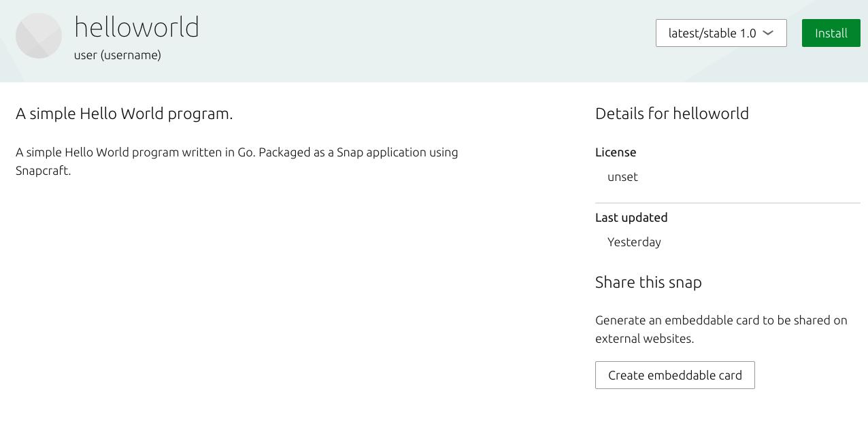Screen dimensions: 868x421
Task: Click the Last updated label
Action: coord(631,218)
